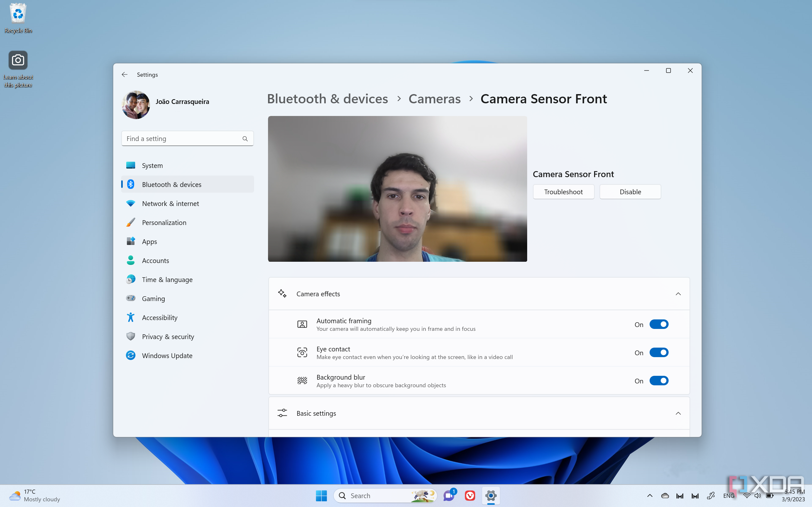Click the Windows Update sidebar icon
This screenshot has height=507, width=812.
(130, 355)
